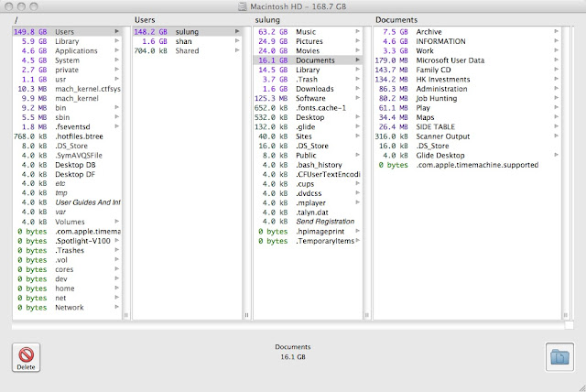Select the System folder row
586x392 pixels.
(x=67, y=60)
